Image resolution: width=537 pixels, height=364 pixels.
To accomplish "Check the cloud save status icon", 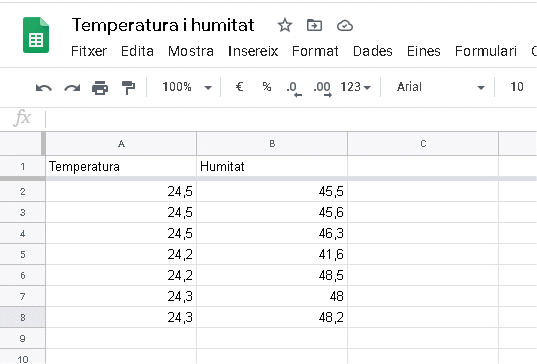I will point(345,25).
